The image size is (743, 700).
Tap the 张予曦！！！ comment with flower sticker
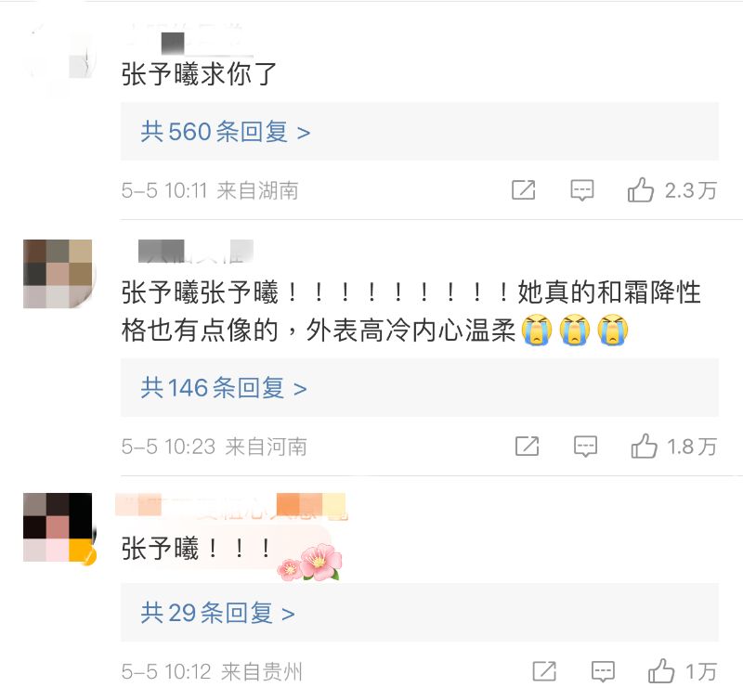point(196,549)
